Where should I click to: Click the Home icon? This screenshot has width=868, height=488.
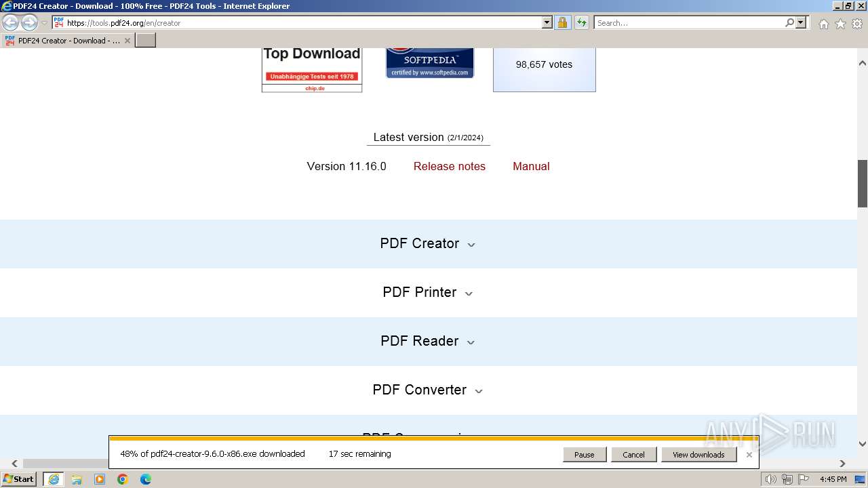point(823,24)
